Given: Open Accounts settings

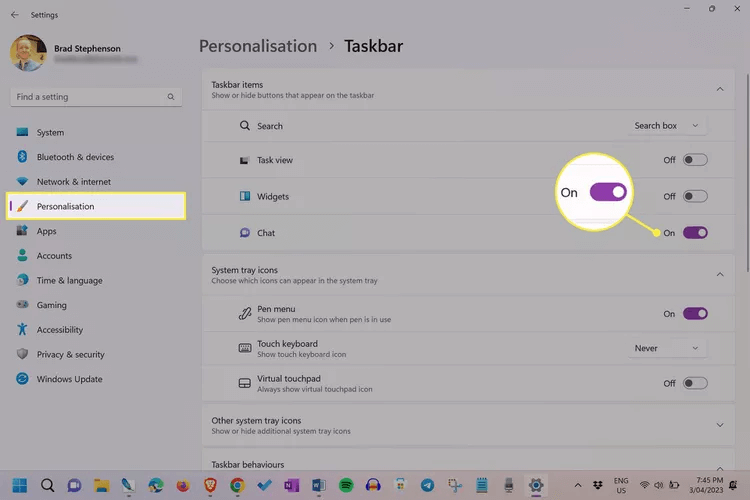Looking at the screenshot, I should click(x=54, y=256).
